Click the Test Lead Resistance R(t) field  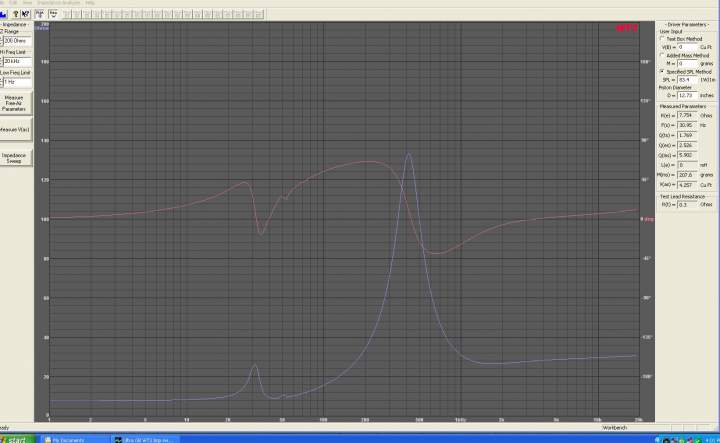click(x=687, y=205)
